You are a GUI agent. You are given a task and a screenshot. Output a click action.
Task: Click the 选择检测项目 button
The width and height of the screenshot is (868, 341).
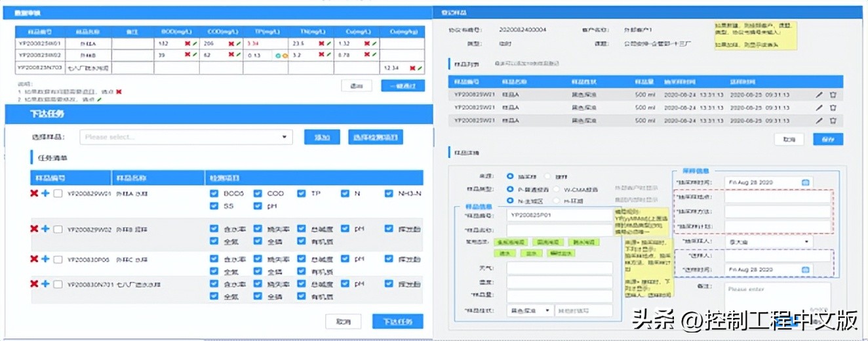(376, 137)
